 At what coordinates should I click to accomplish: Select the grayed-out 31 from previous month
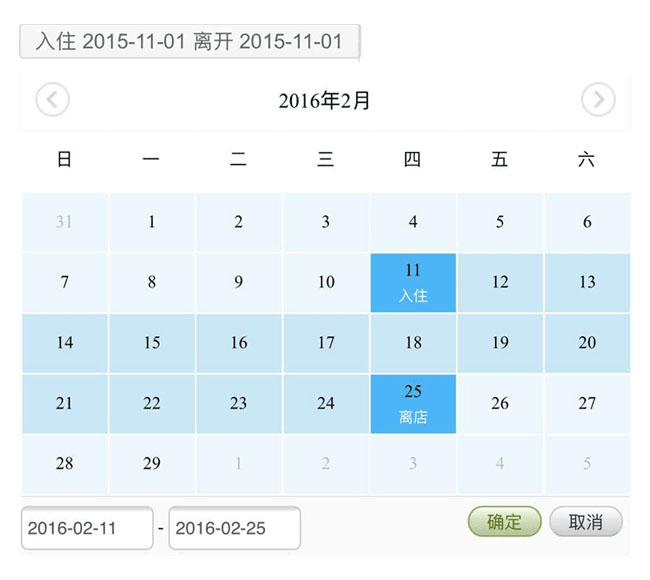(x=65, y=222)
